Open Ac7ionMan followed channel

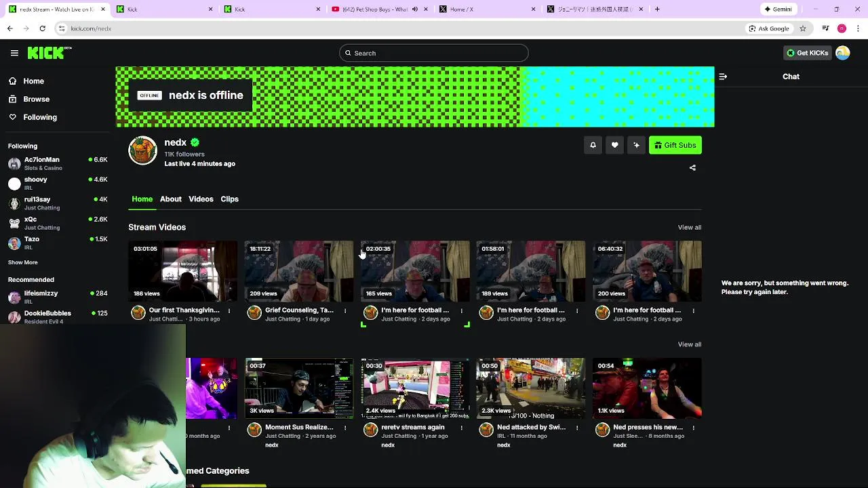[x=58, y=163]
